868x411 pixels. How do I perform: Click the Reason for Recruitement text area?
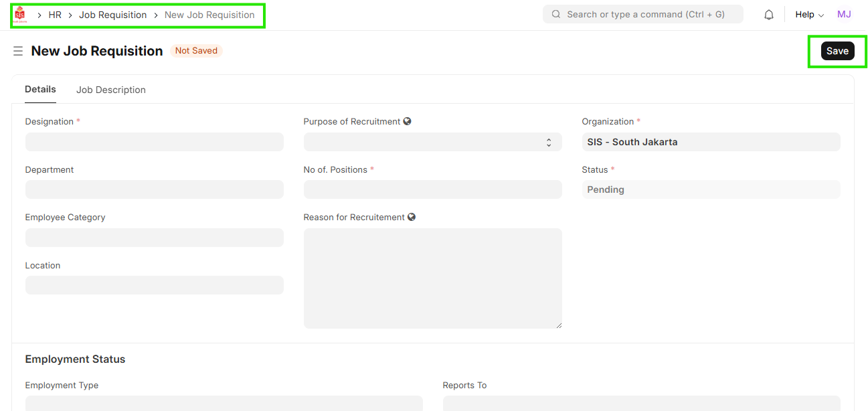(x=432, y=278)
